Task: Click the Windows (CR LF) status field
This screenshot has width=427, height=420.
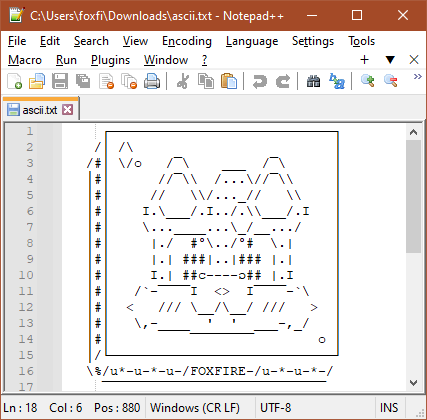Action: click(195, 408)
